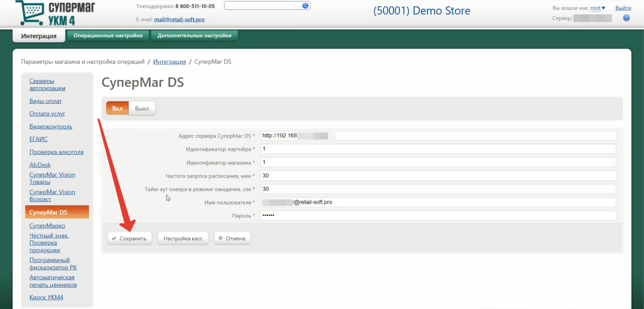The width and height of the screenshot is (644, 309).
Task: Open СуперМаг Vision Товары in sidebar
Action: pyautogui.click(x=52, y=178)
